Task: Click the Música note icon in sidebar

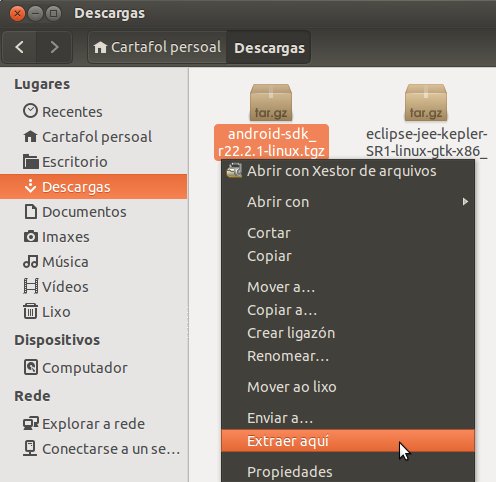Action: pyautogui.click(x=30, y=262)
